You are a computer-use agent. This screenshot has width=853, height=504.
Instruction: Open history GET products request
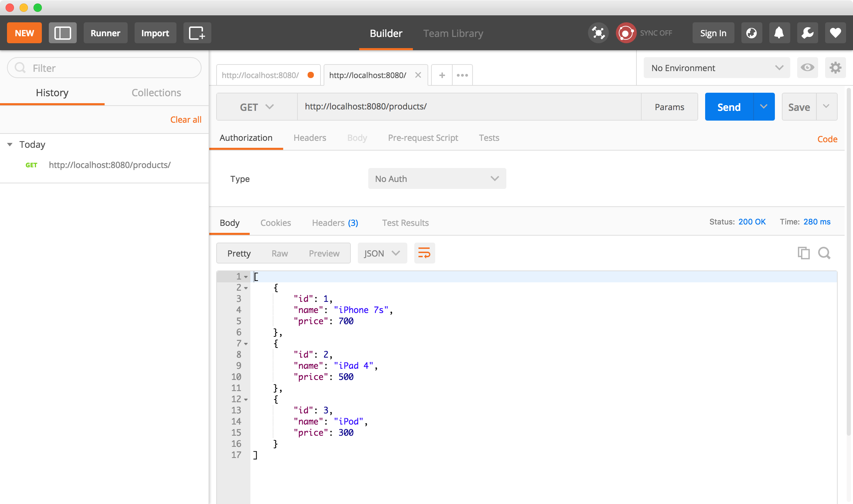[x=104, y=165]
